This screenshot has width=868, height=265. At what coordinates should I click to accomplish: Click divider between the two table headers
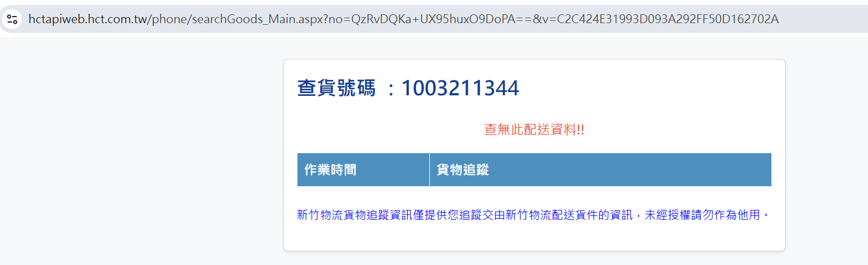point(429,170)
